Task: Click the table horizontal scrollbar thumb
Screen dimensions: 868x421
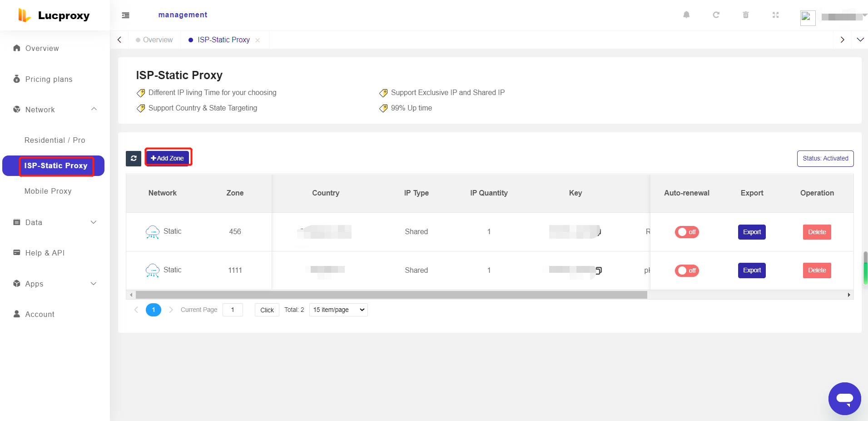Action: (x=392, y=295)
